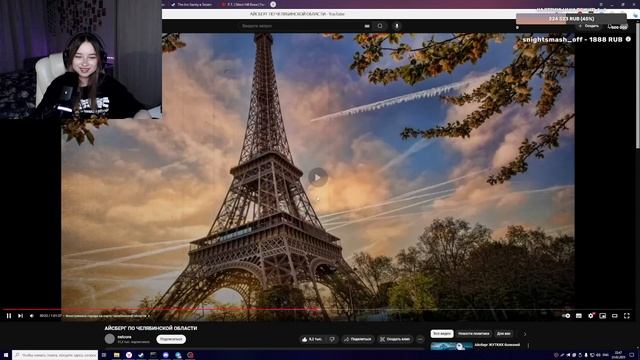Open the Windows Start menu
The height and width of the screenshot is (360, 640).
click(x=6, y=355)
